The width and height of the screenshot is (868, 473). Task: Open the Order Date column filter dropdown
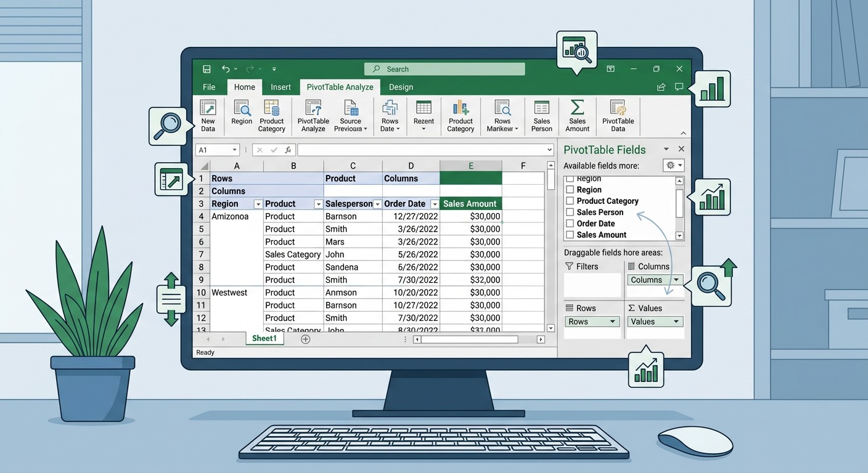click(x=435, y=204)
